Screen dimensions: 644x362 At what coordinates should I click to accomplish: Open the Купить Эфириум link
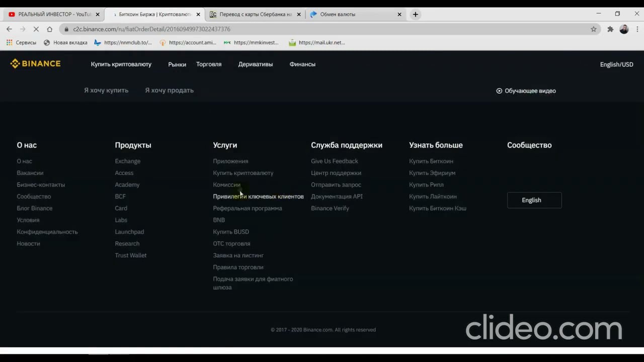pyautogui.click(x=432, y=173)
